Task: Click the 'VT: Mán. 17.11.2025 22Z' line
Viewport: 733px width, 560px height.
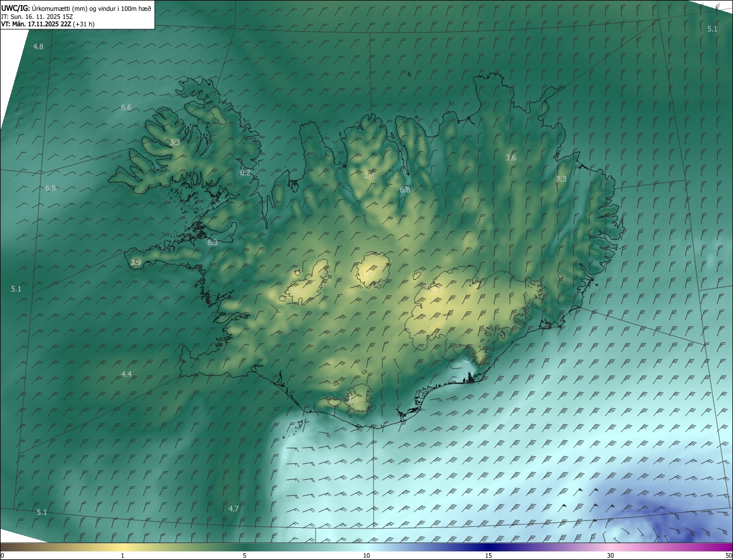Action: 48,24
